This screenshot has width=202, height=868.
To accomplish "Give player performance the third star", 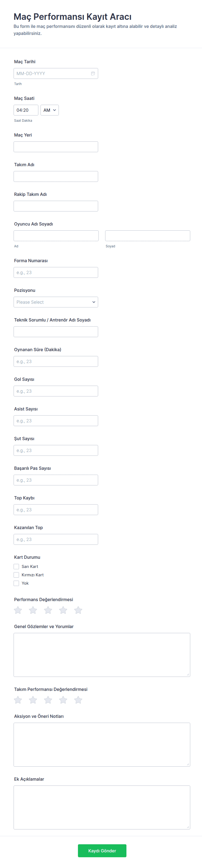I will pyautogui.click(x=48, y=610).
